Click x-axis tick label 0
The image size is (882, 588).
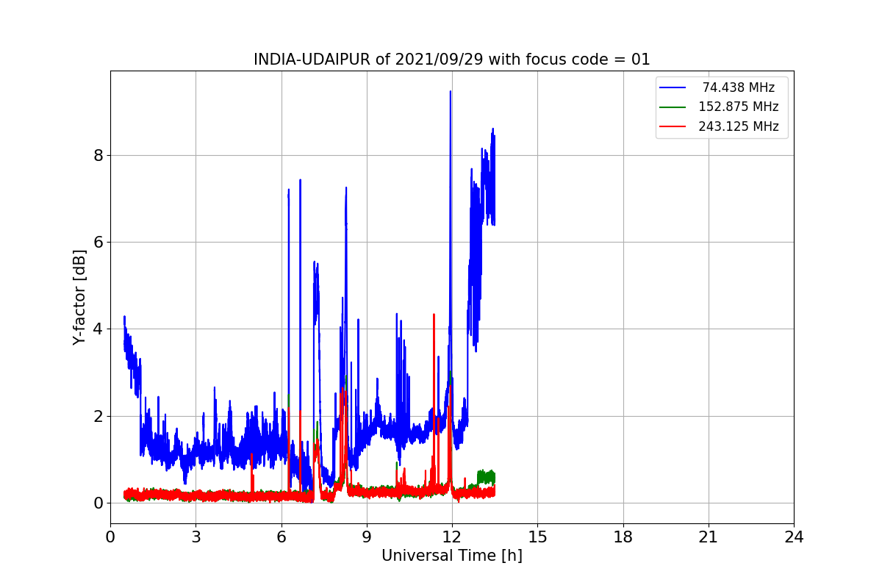(x=110, y=537)
